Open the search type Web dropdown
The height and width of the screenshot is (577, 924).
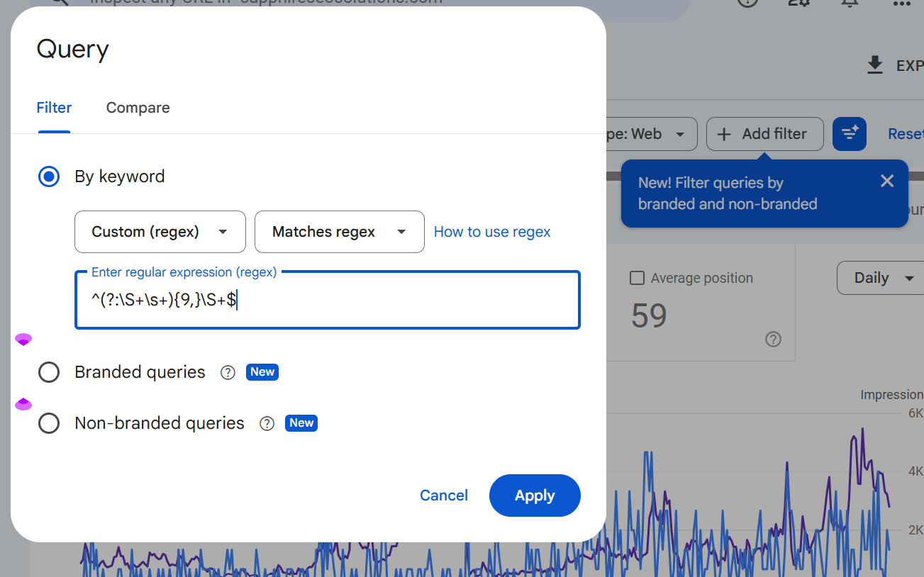coord(652,134)
